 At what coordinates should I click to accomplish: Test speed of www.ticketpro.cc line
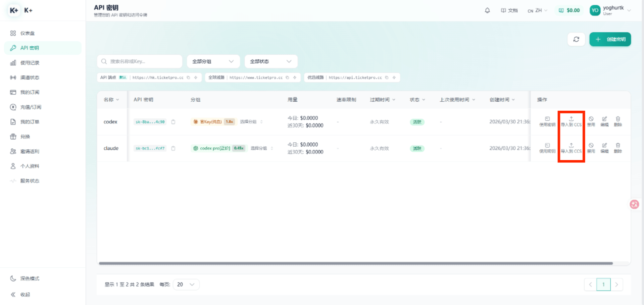tap(295, 78)
